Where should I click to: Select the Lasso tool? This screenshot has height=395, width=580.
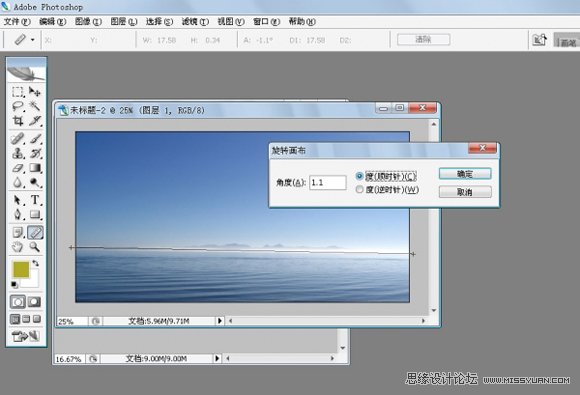click(17, 107)
